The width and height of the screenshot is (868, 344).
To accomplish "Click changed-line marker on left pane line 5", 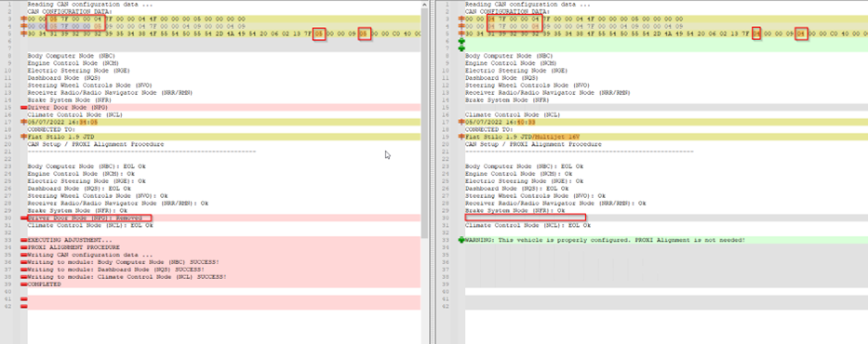I will click(24, 33).
